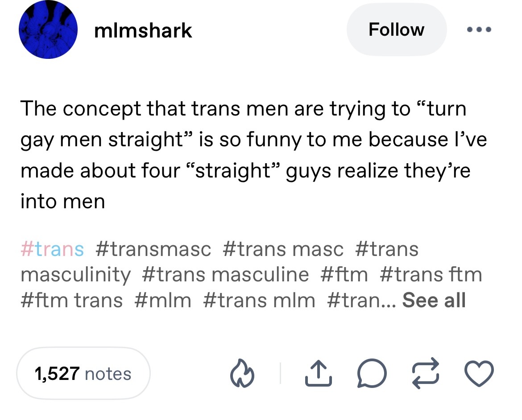Like the post with heart icon
This screenshot has height=420, width=522.
click(479, 373)
